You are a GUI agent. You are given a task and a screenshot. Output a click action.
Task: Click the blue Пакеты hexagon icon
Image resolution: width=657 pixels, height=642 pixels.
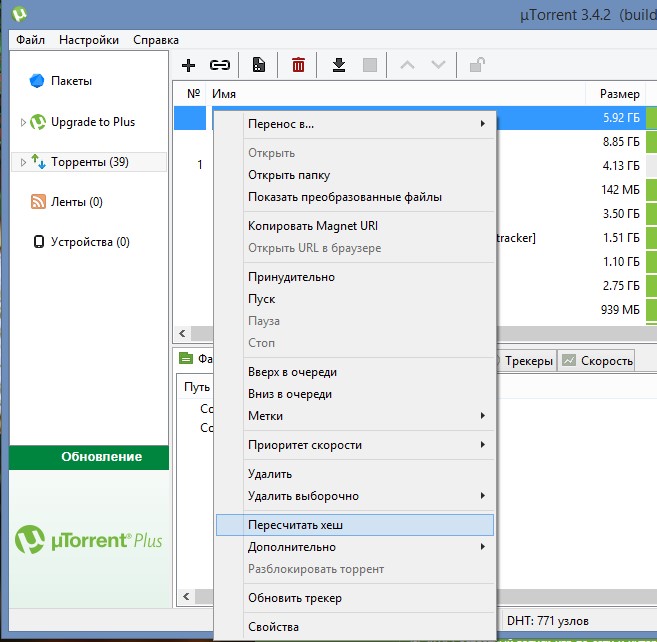pos(37,80)
